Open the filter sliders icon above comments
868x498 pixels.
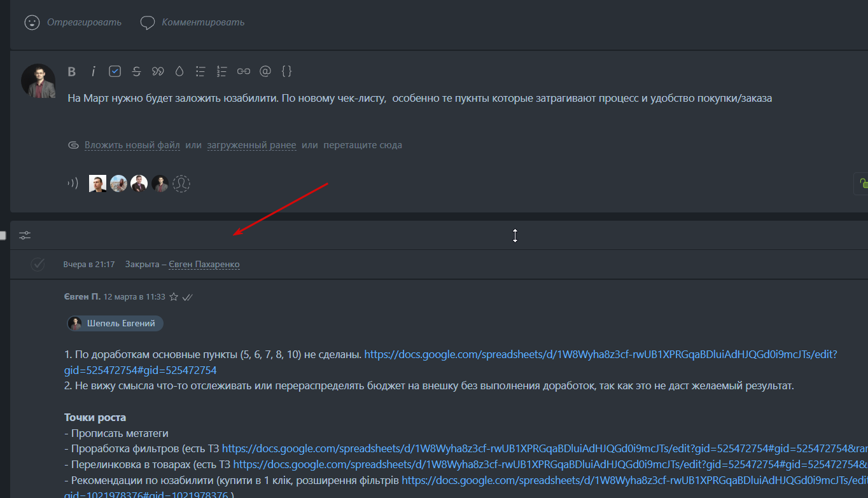[x=25, y=235]
